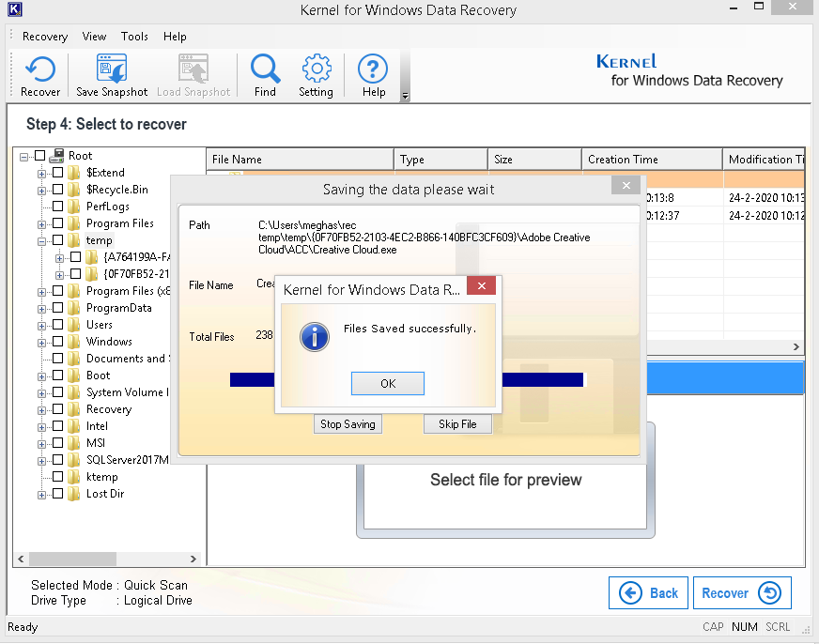Open the Tools menu
Image resolution: width=819 pixels, height=644 pixels.
click(x=134, y=37)
